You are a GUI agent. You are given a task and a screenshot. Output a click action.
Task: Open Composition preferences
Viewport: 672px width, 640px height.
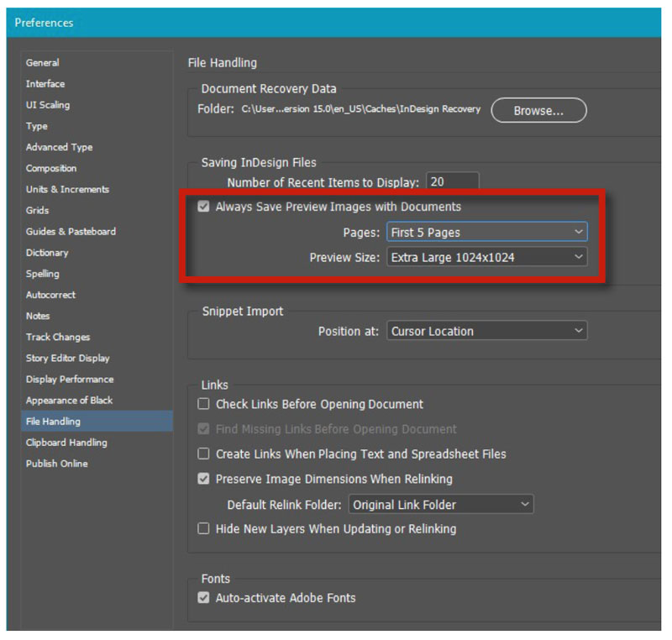pyautogui.click(x=51, y=168)
